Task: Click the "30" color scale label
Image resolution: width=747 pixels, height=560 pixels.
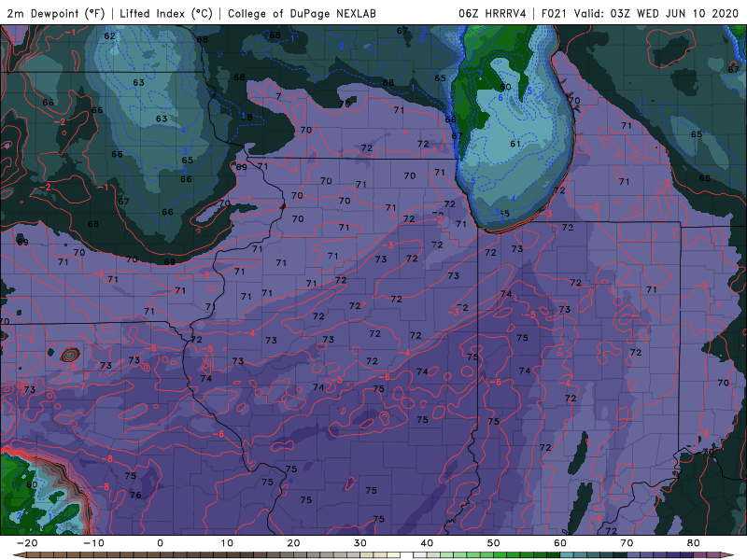Action: [360, 543]
